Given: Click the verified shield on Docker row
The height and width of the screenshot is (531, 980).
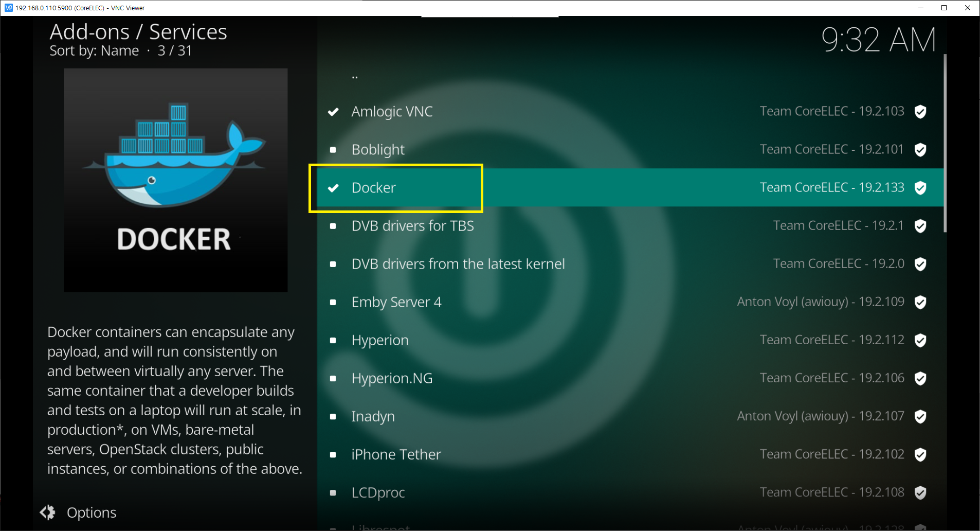Looking at the screenshot, I should (x=920, y=188).
